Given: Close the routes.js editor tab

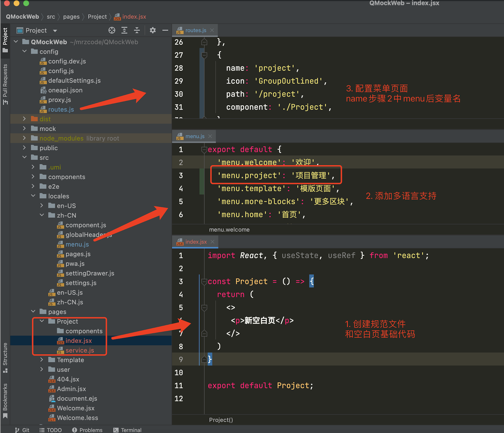Looking at the screenshot, I should [212, 30].
